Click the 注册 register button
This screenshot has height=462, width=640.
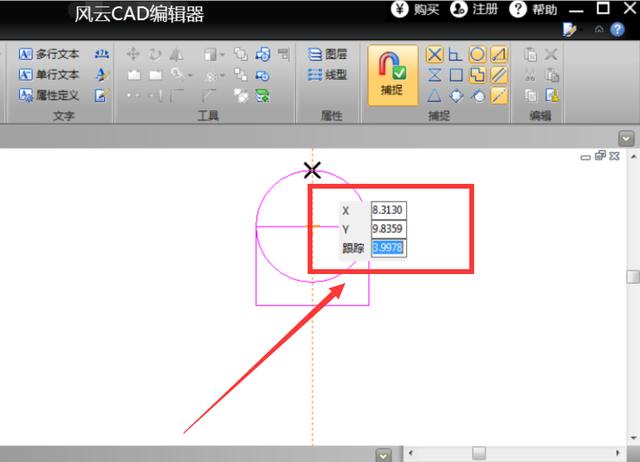[474, 10]
